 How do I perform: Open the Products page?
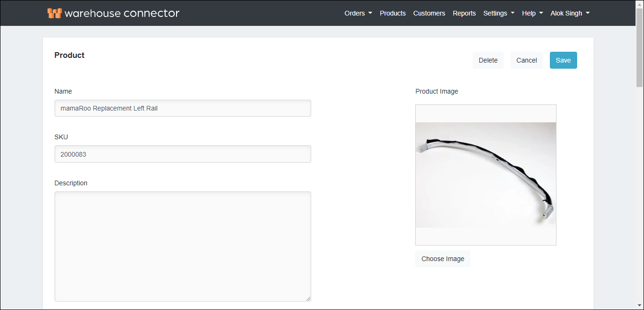click(393, 13)
